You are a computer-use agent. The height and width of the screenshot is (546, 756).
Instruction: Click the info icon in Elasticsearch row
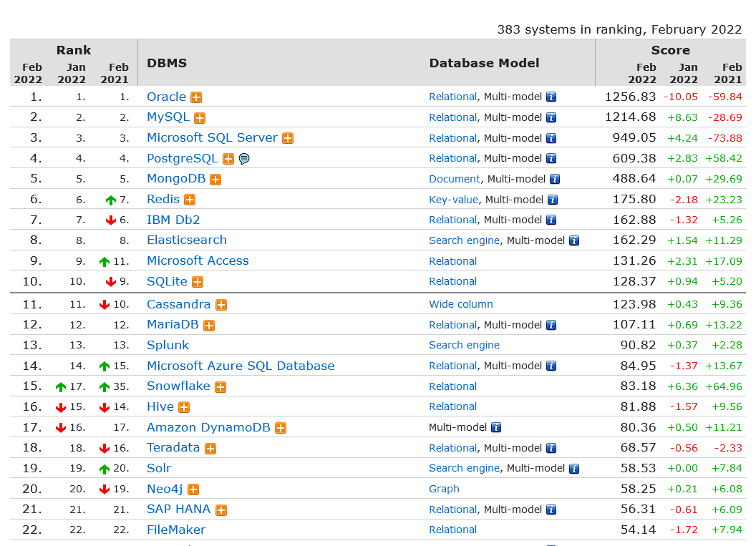573,240
